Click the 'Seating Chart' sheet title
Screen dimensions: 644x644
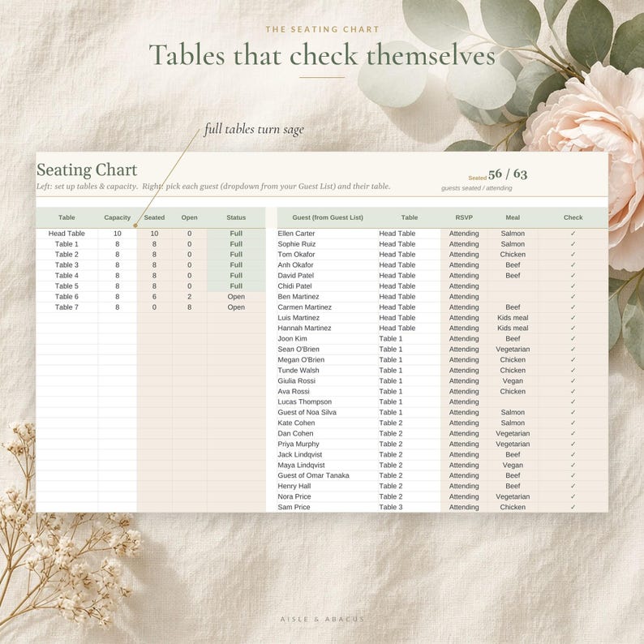[x=87, y=170]
